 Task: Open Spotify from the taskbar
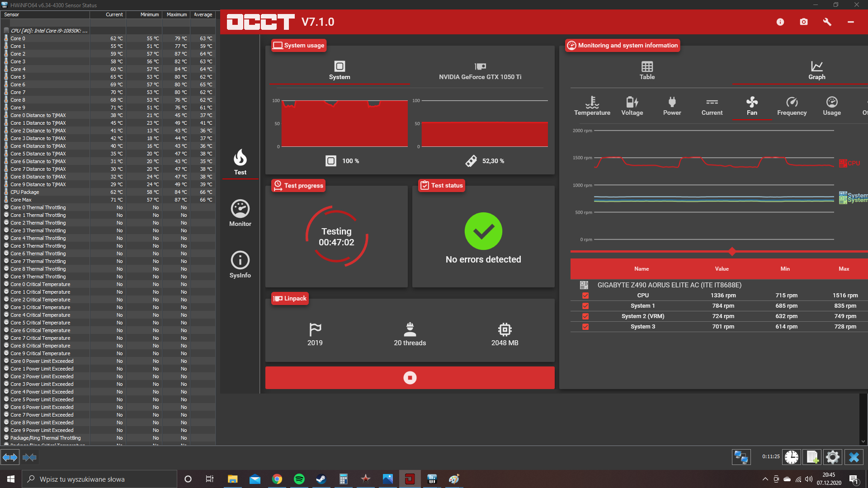tap(299, 479)
